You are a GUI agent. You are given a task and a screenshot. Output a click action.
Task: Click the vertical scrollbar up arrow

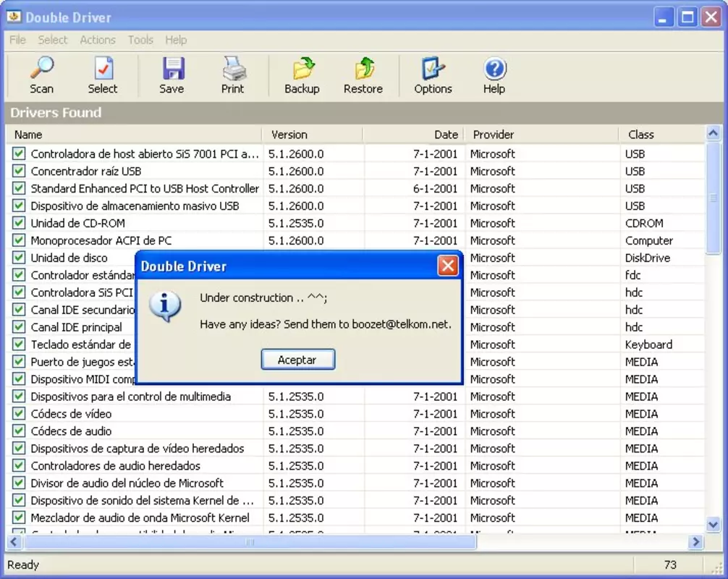point(713,134)
